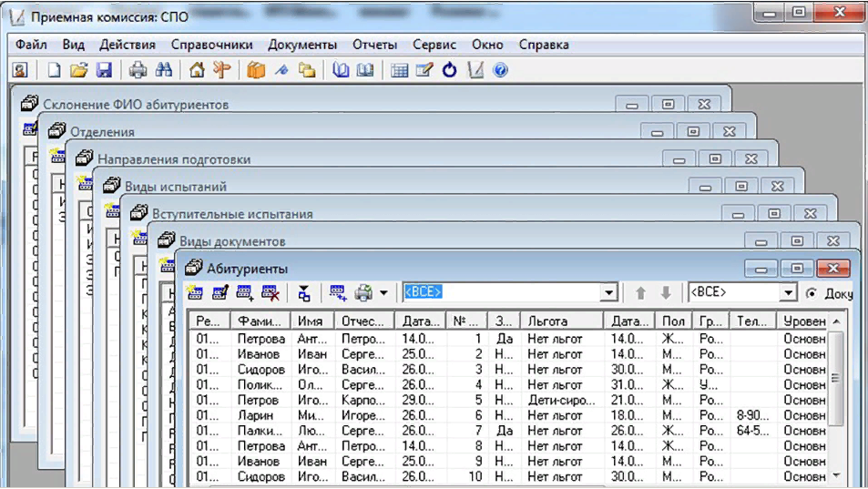
Task: Click the new document icon in main toolbar
Action: pyautogui.click(x=55, y=70)
